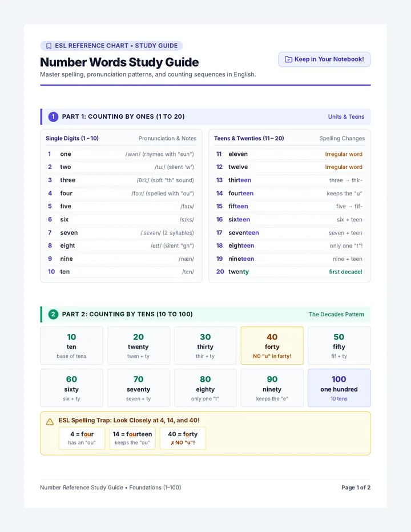This screenshot has width=411, height=532.
Task: Select the 30 thirty card
Action: coord(205,345)
